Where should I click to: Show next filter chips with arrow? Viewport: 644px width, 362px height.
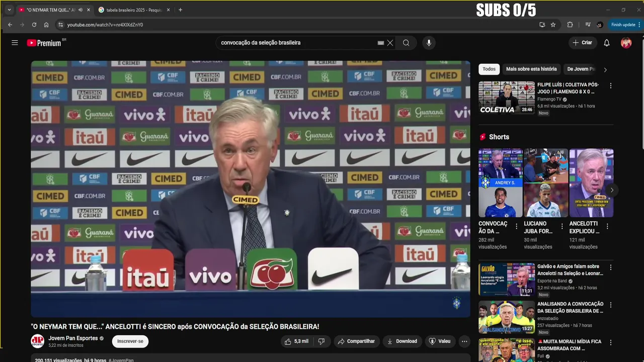(605, 70)
